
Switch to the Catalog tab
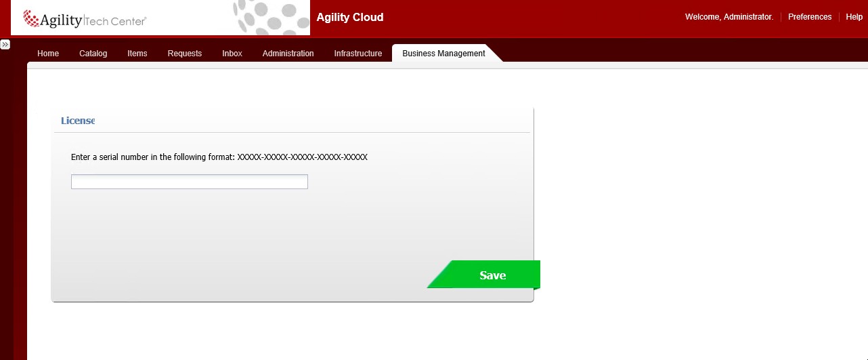[x=93, y=54]
